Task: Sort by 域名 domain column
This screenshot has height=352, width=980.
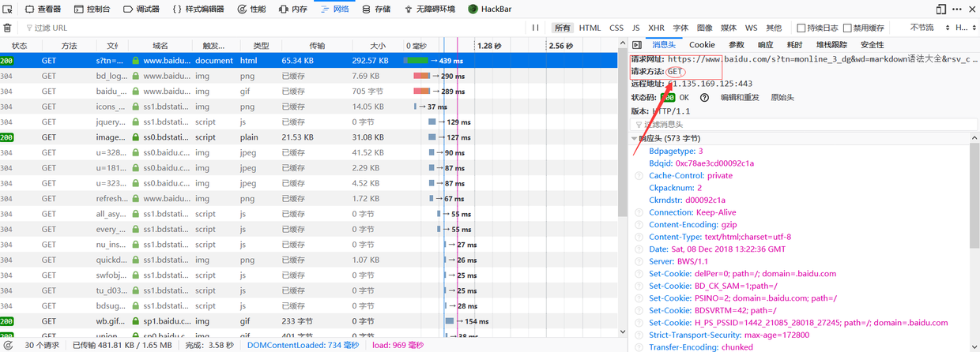Action: (160, 46)
